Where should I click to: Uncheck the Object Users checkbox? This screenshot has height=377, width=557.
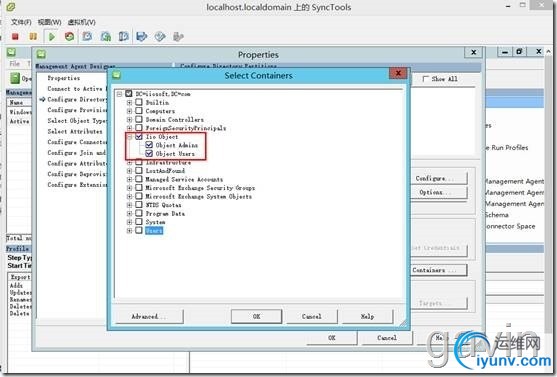tap(149, 154)
